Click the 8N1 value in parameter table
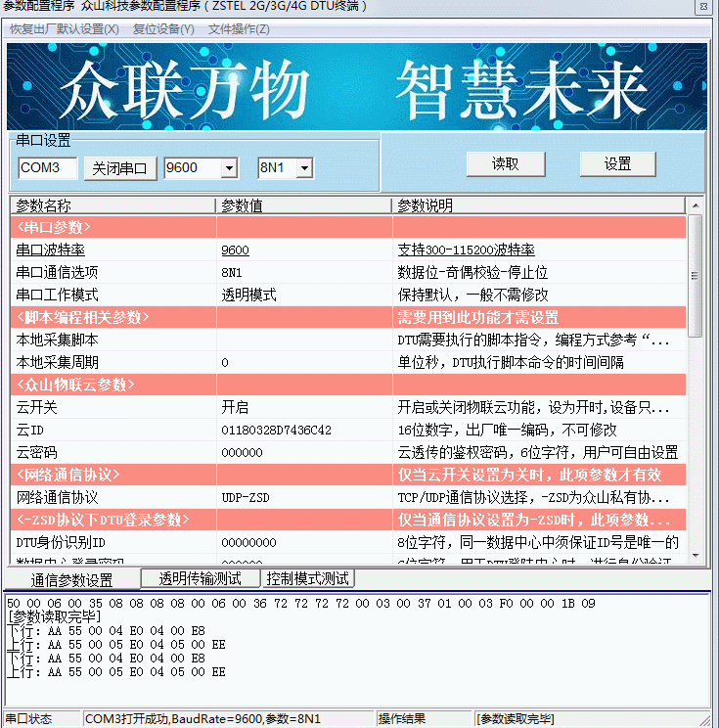This screenshot has width=719, height=728. (x=232, y=273)
